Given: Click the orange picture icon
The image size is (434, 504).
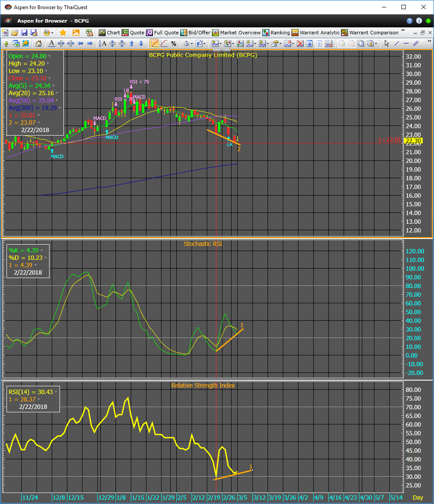Looking at the screenshot, I should pyautogui.click(x=76, y=33).
